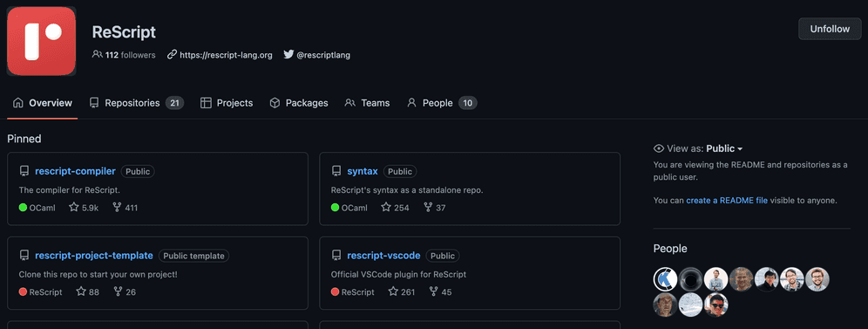Open rescript-vscode stargazers showing 261
The width and height of the screenshot is (868, 329).
(x=402, y=291)
